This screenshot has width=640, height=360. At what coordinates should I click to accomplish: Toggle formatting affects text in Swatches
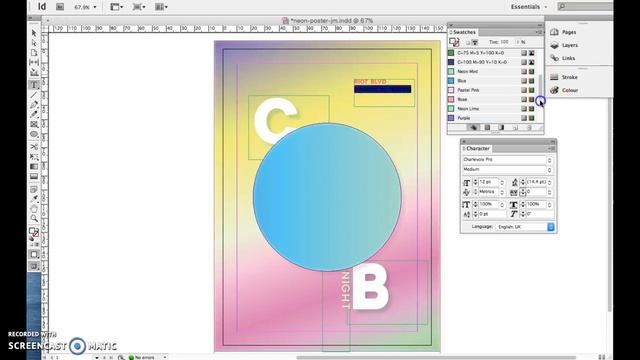(x=475, y=42)
